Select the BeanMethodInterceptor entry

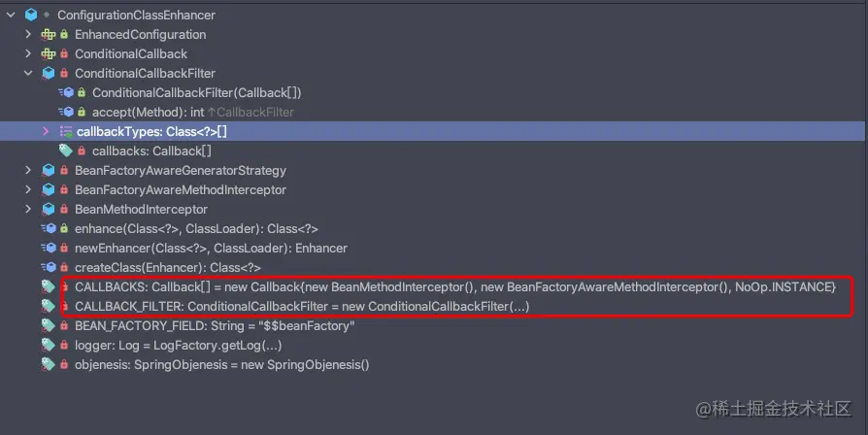pos(141,209)
